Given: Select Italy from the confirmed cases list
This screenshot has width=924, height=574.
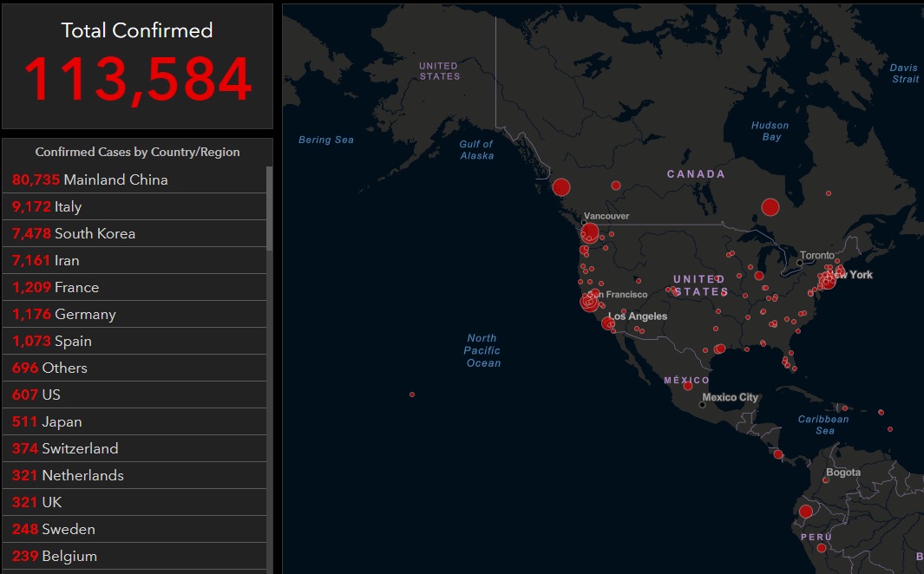Looking at the screenshot, I should click(x=134, y=206).
